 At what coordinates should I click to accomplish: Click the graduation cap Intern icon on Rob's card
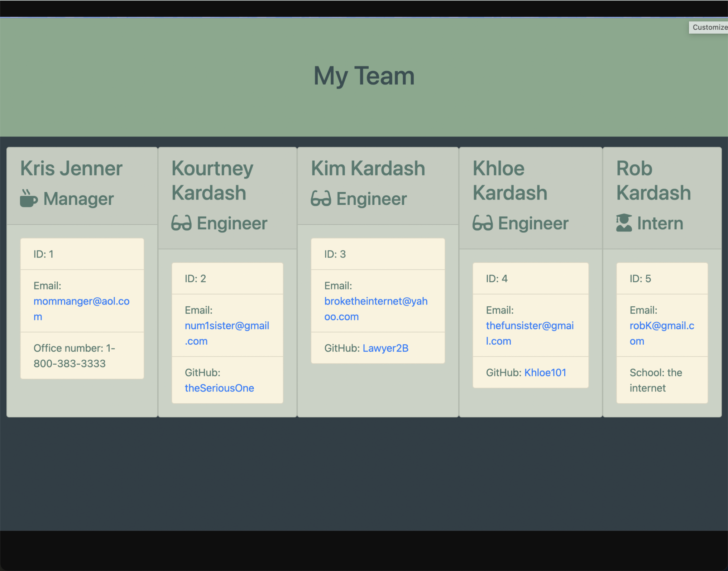click(x=624, y=223)
